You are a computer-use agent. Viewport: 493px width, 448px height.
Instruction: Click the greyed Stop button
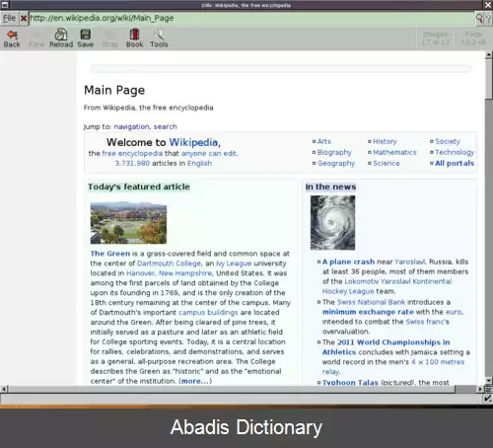pos(109,38)
